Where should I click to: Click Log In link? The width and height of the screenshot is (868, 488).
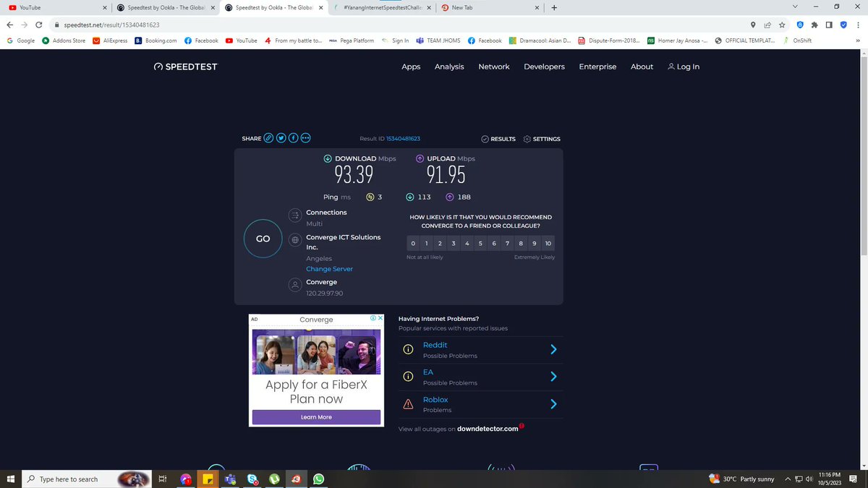tap(684, 67)
